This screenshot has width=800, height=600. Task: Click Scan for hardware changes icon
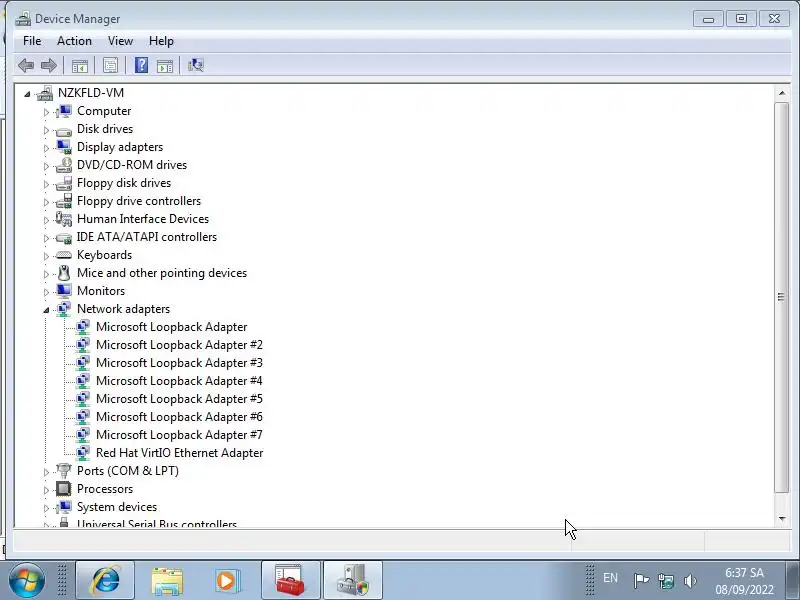pyautogui.click(x=195, y=65)
